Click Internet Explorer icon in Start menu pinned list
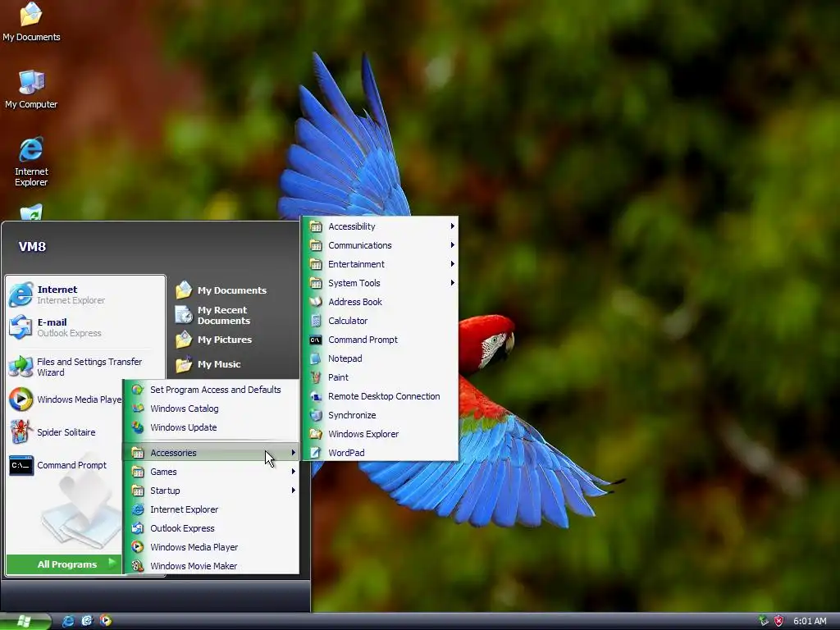Screen dimensions: 840x630 point(21,294)
